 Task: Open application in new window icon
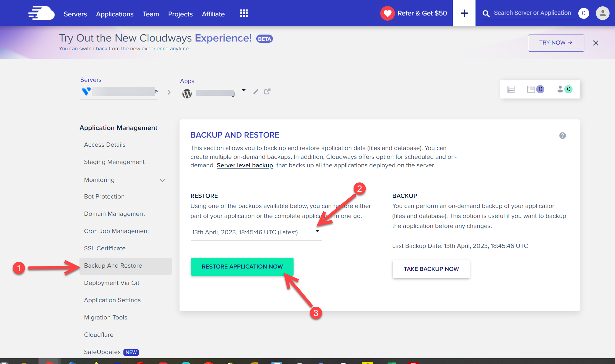click(267, 92)
